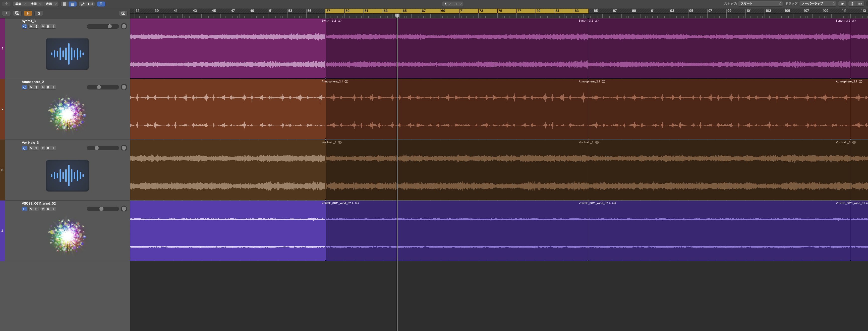Freeze the Atmosphere_2 track with snowflake icon
The height and width of the screenshot is (331, 868).
click(43, 87)
